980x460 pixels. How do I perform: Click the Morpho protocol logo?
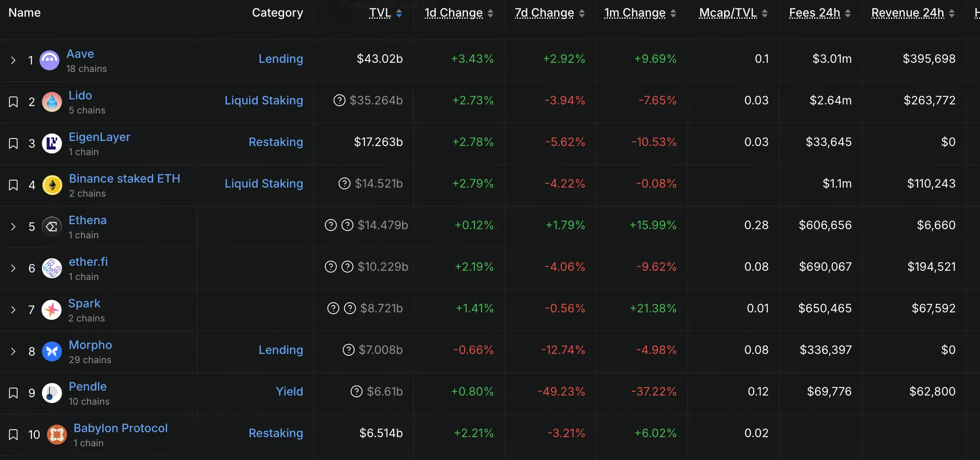pos(52,351)
